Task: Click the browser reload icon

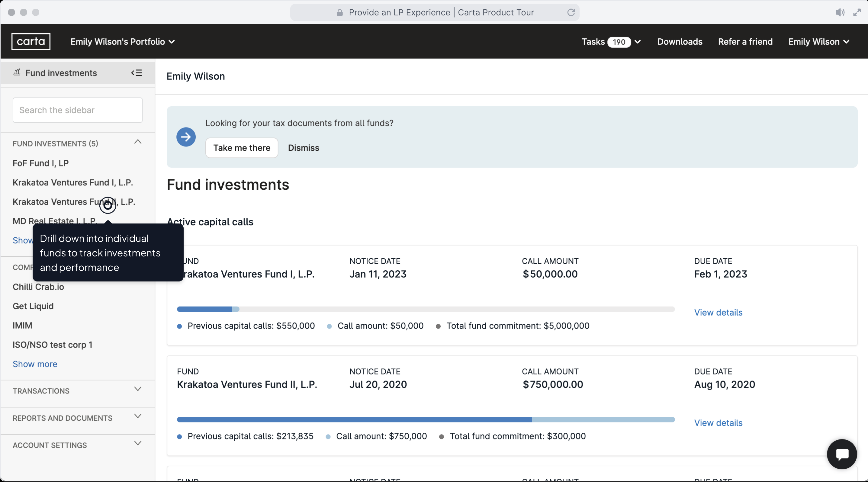Action: click(x=571, y=12)
